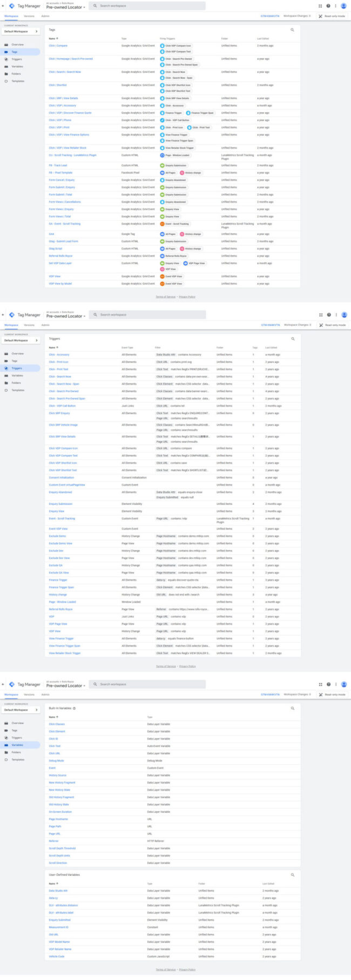Click search icon in User-Defined Variables section
Image resolution: width=351 pixels, height=980 pixels.
(293, 875)
